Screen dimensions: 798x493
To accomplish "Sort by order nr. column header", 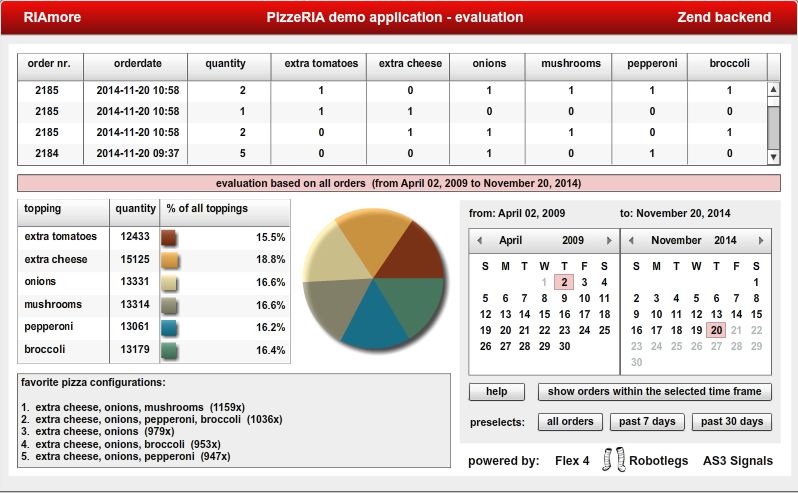I will pos(50,67).
